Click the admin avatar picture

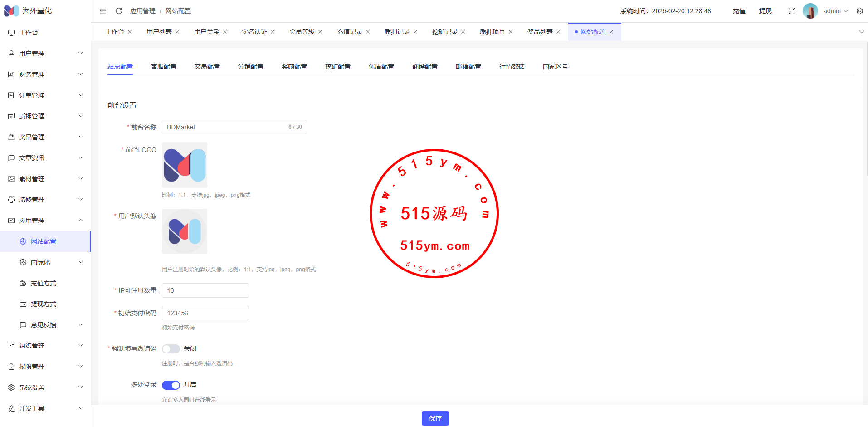(x=810, y=11)
